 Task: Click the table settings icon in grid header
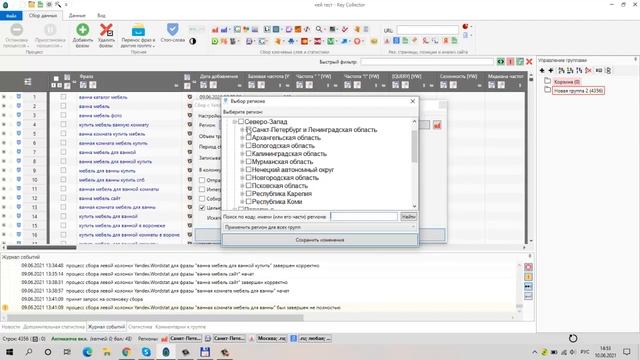pos(28,82)
